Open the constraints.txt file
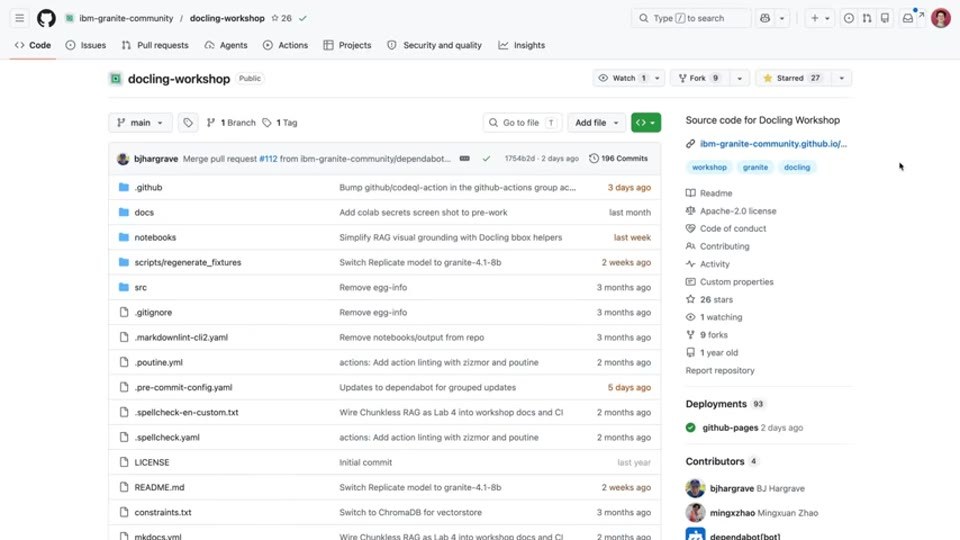The height and width of the screenshot is (540, 960). point(163,512)
